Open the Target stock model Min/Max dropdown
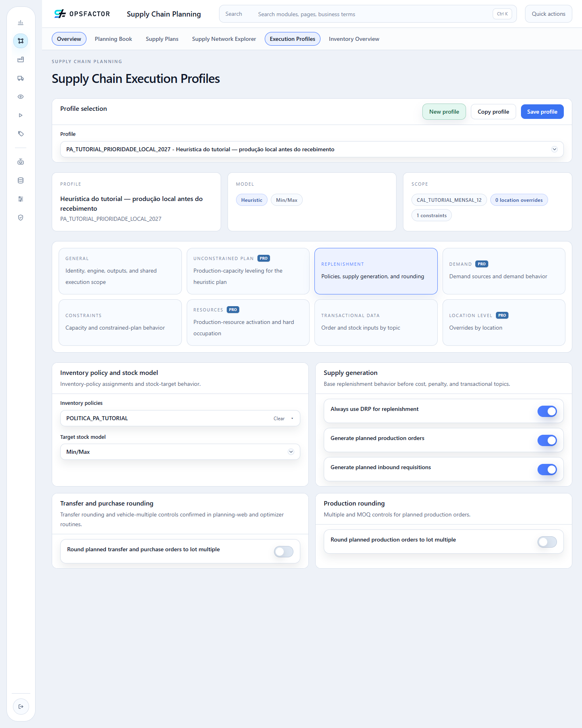This screenshot has height=728, width=582. 180,452
